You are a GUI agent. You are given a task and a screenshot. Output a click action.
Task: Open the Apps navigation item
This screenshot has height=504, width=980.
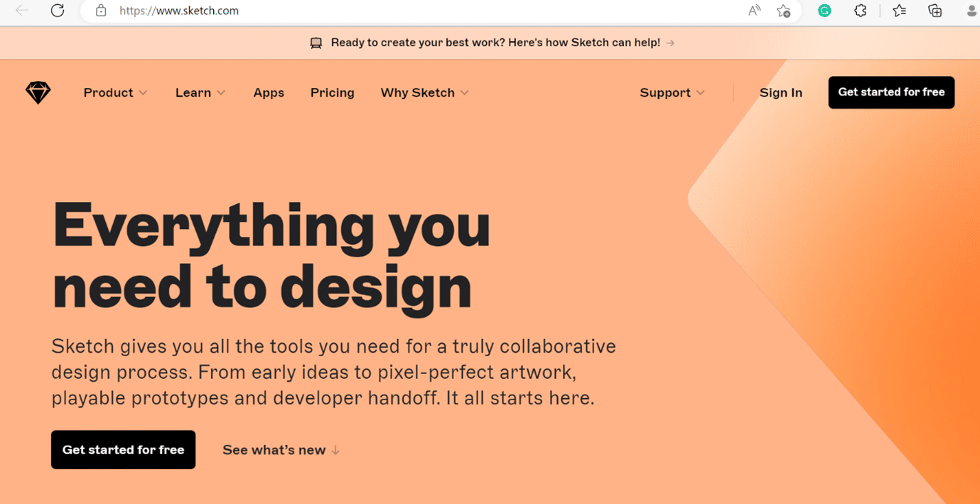pos(269,93)
